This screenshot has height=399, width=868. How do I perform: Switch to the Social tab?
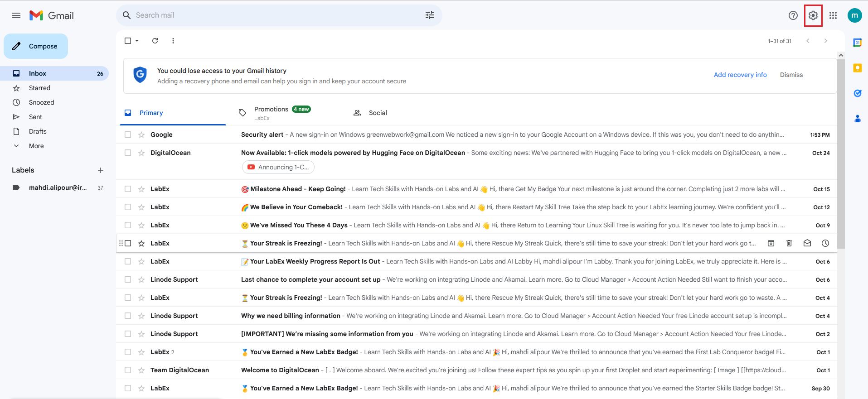377,113
